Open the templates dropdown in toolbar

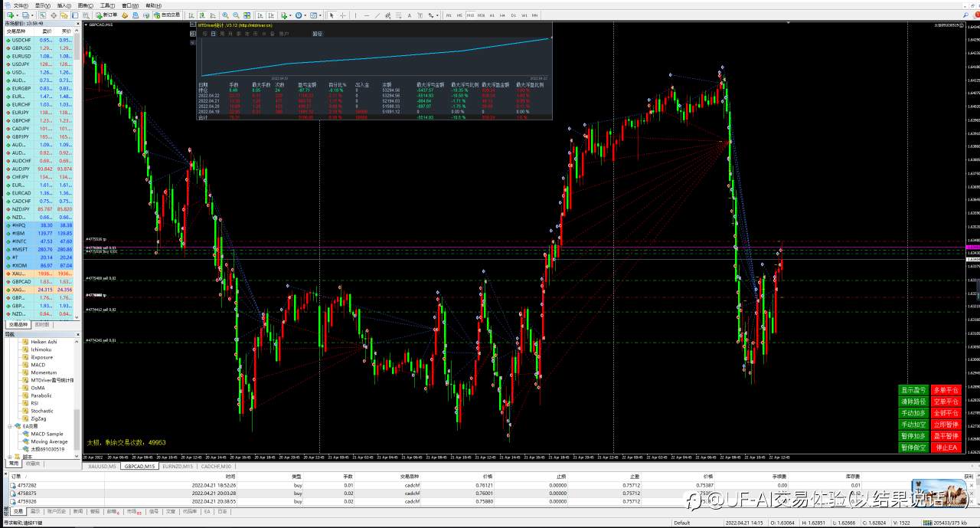coord(315,15)
